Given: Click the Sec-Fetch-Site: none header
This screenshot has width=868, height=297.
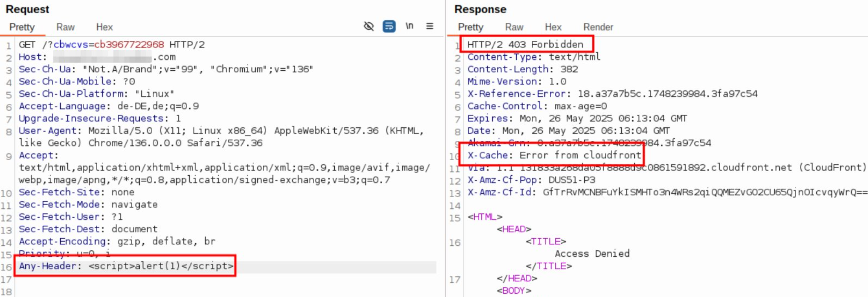Looking at the screenshot, I should (77, 192).
